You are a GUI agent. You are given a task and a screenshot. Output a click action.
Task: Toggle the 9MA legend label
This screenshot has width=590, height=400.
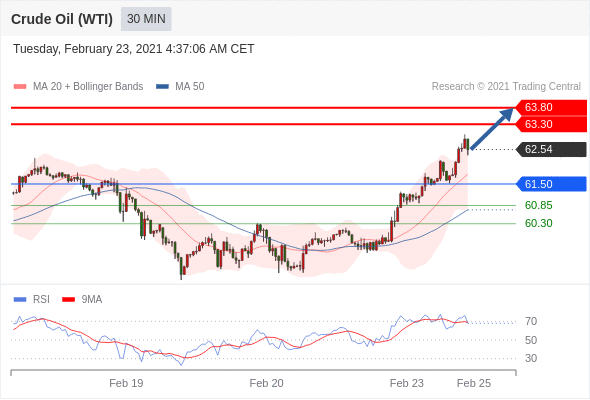click(92, 300)
